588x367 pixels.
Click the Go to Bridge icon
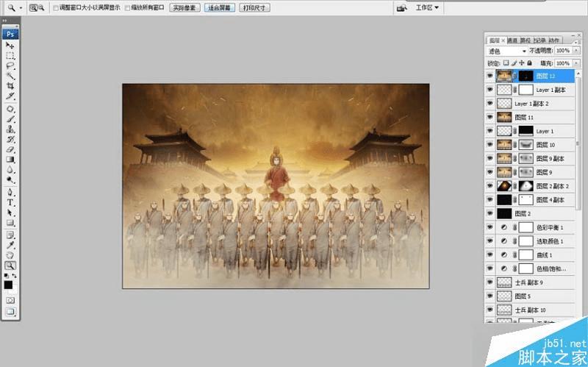(401, 8)
